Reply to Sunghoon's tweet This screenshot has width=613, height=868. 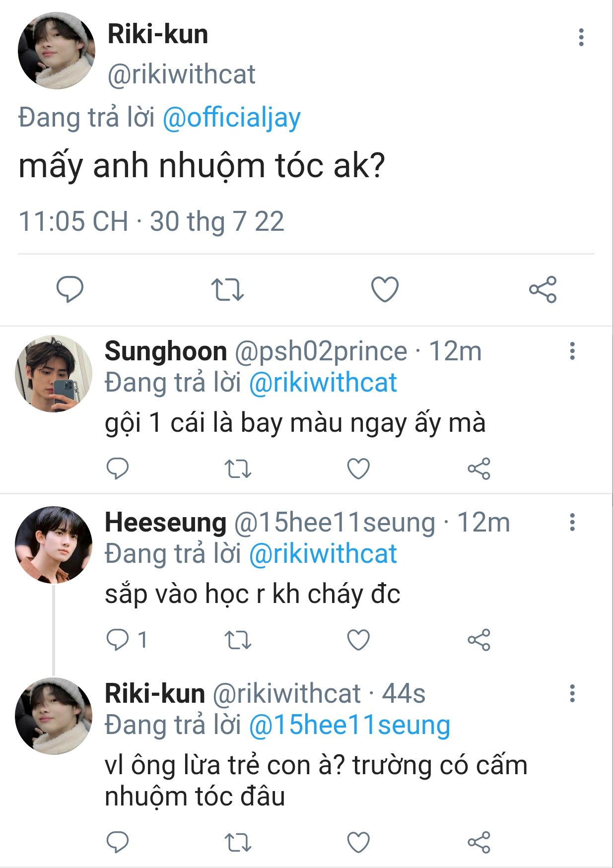click(118, 468)
